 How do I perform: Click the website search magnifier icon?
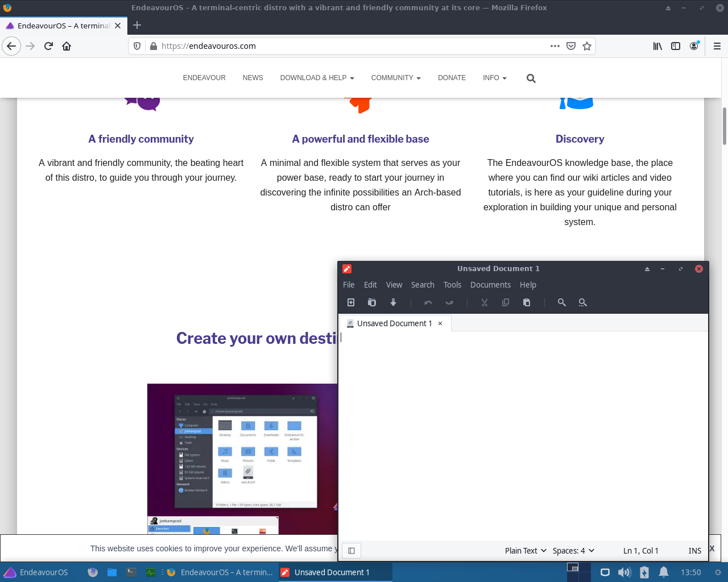531,78
